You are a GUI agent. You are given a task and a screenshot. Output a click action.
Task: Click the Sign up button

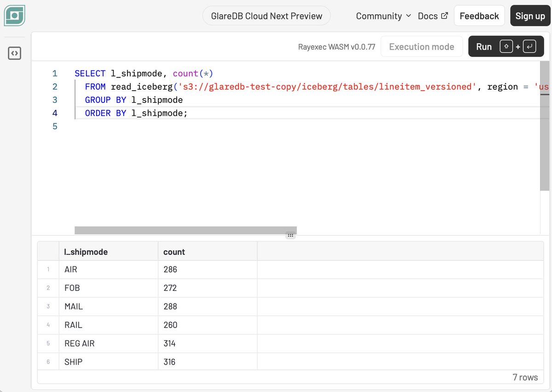click(x=530, y=16)
